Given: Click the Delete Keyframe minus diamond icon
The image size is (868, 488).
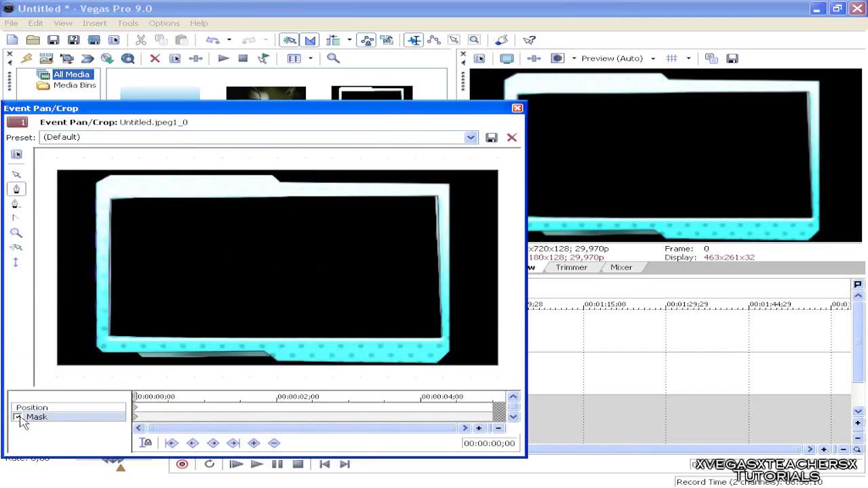Looking at the screenshot, I should pos(274,443).
